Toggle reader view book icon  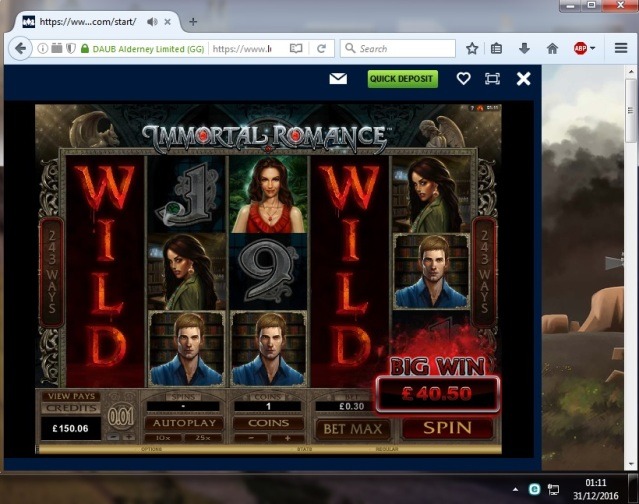[x=296, y=49]
